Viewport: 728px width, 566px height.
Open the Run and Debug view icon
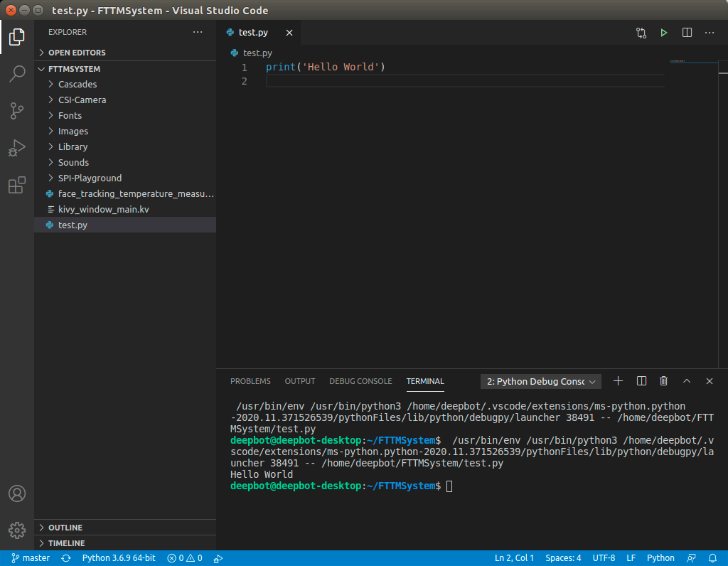pyautogui.click(x=17, y=148)
